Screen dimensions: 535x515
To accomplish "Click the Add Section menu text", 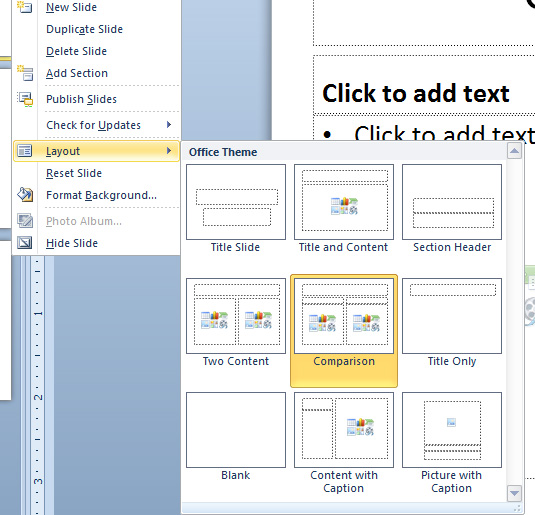I will click(77, 73).
